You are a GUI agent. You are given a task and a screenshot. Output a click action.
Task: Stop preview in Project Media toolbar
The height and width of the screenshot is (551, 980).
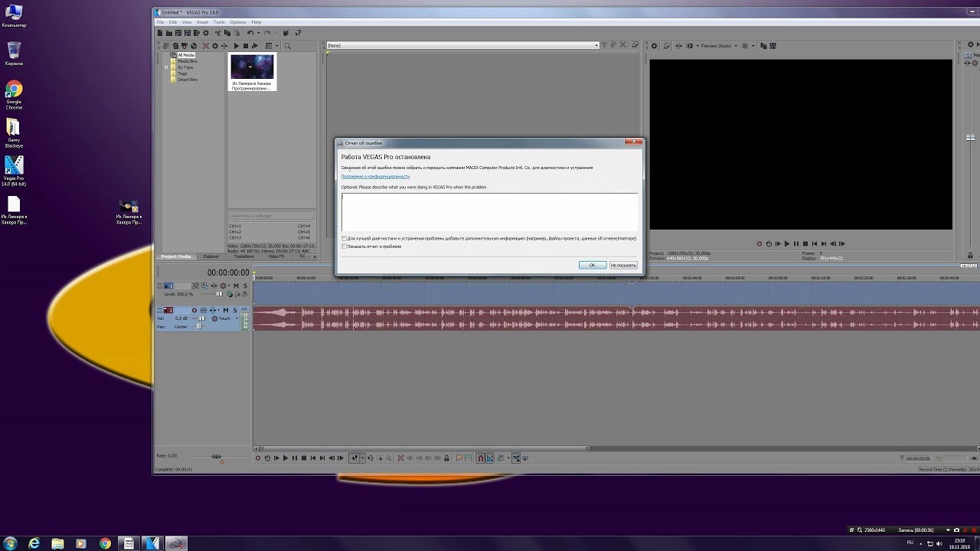246,46
